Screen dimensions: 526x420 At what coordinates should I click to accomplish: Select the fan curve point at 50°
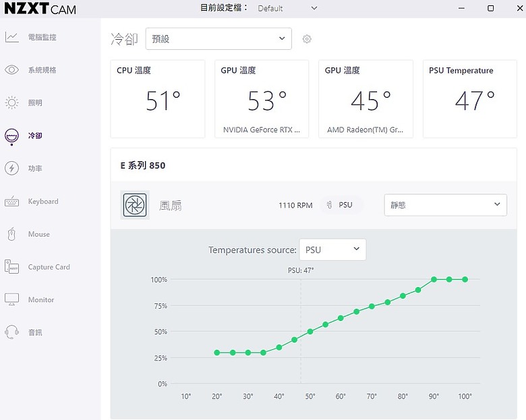click(310, 332)
